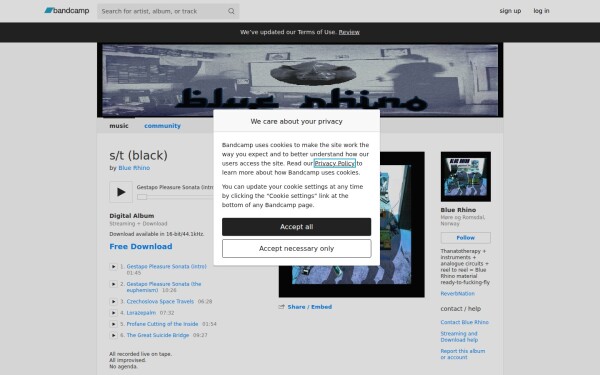Open the ReverbNation link
Image resolution: width=600 pixels, height=375 pixels.
pyautogui.click(x=457, y=293)
